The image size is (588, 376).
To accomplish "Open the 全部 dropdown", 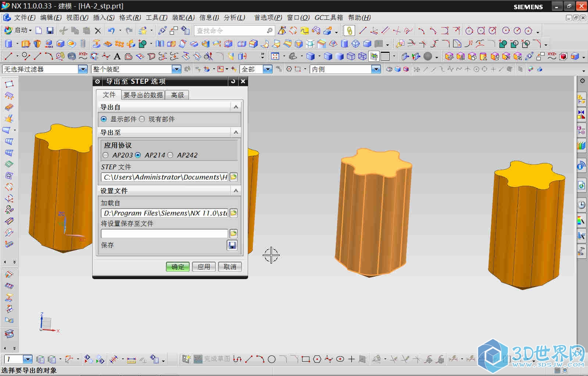I will pyautogui.click(x=268, y=69).
